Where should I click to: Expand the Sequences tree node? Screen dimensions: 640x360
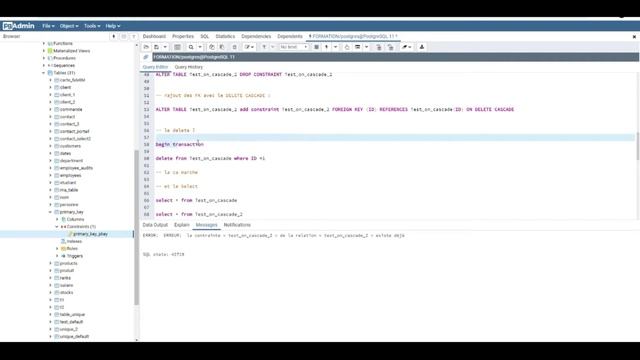tap(44, 66)
